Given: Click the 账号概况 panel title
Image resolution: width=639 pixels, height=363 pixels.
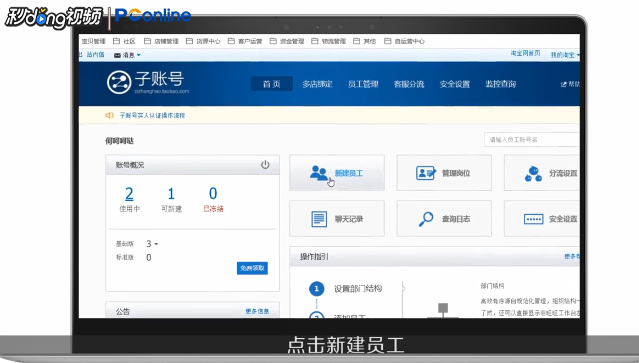Looking at the screenshot, I should [130, 165].
